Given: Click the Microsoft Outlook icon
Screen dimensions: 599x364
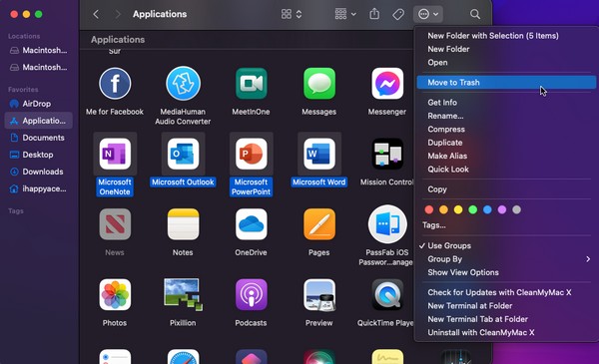Looking at the screenshot, I should click(183, 154).
